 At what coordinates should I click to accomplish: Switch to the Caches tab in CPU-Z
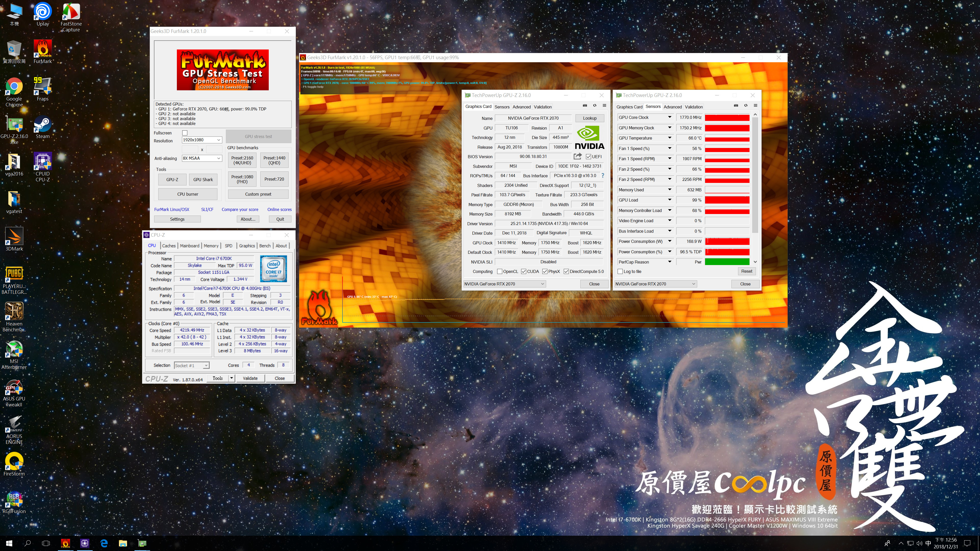tap(169, 246)
